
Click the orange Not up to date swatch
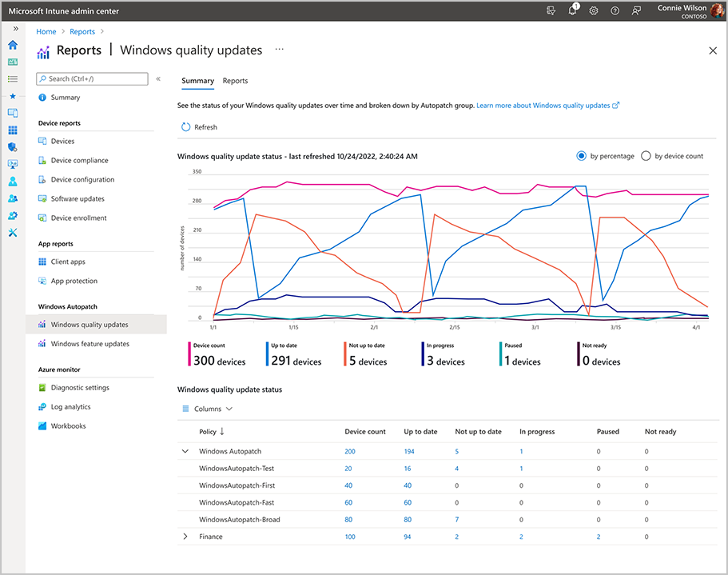tap(345, 354)
